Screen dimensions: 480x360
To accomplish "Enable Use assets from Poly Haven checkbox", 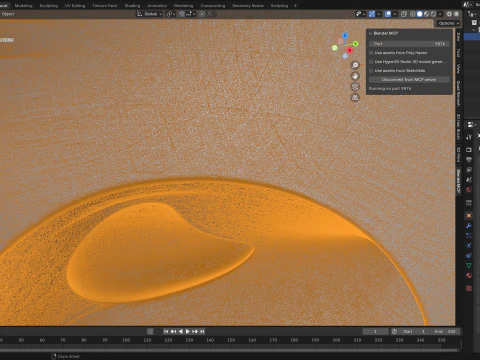I will (371, 53).
